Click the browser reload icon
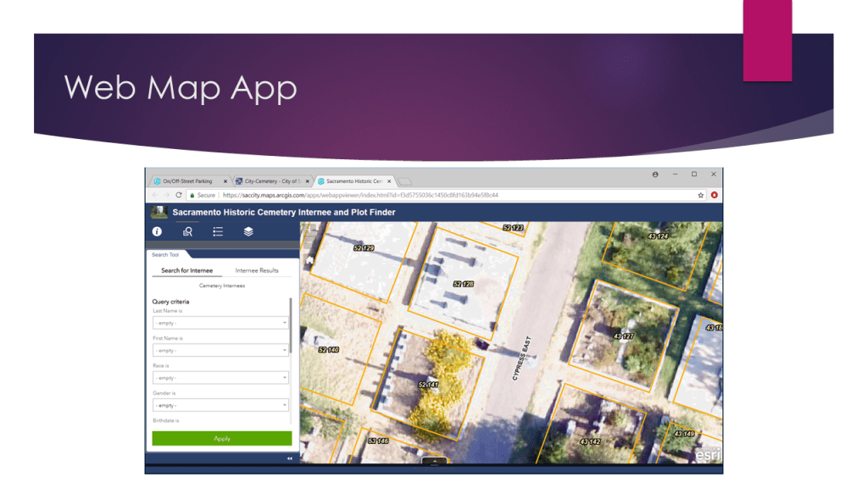This screenshot has width=868, height=488. [x=179, y=195]
